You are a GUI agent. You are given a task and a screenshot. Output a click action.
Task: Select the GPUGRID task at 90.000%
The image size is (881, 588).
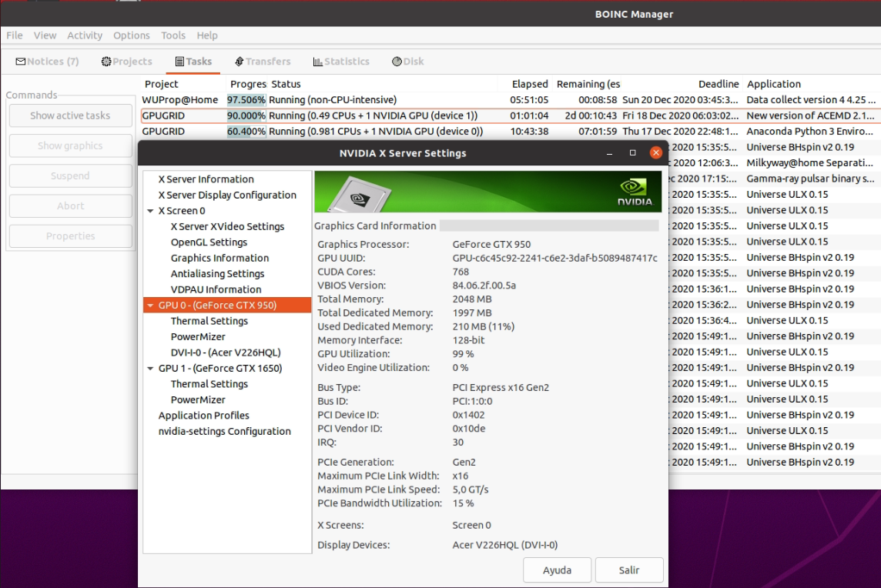tap(510, 115)
